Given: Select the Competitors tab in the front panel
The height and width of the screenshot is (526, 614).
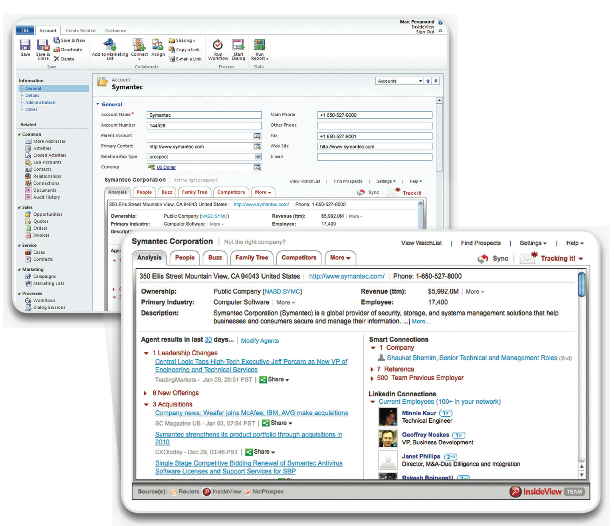Looking at the screenshot, I should point(299,258).
